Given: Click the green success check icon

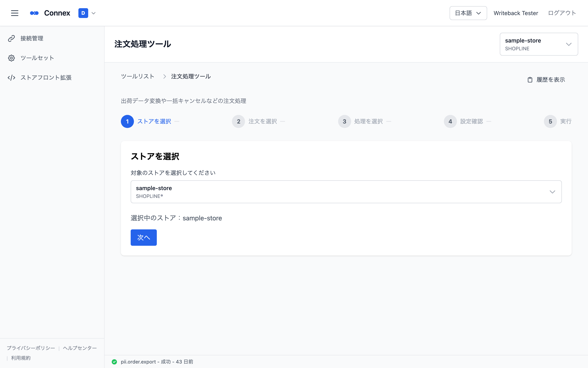Looking at the screenshot, I should click(x=114, y=362).
